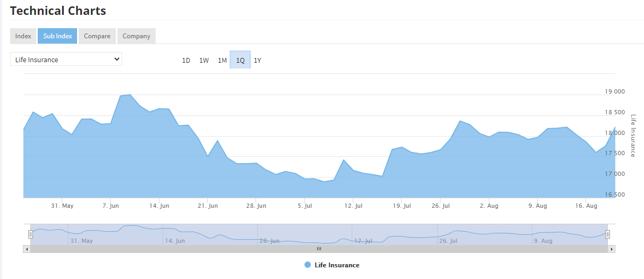Switch to the Index tab
Screen dimensions: 644x279
click(23, 36)
